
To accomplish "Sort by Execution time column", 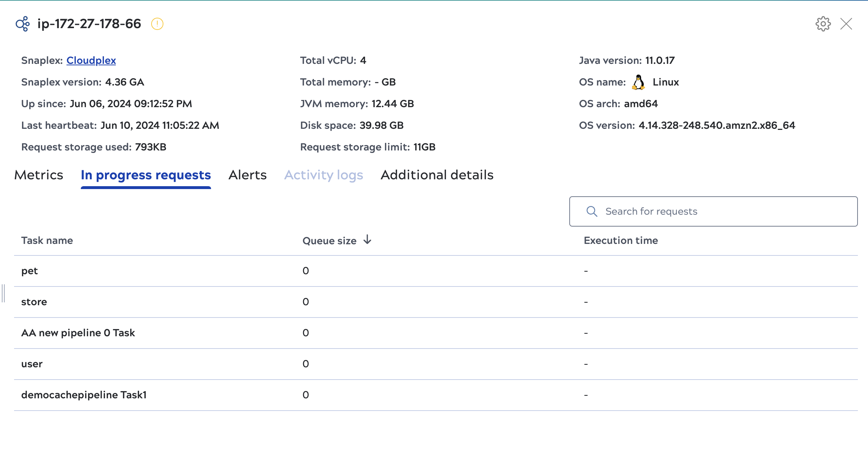I will [621, 240].
